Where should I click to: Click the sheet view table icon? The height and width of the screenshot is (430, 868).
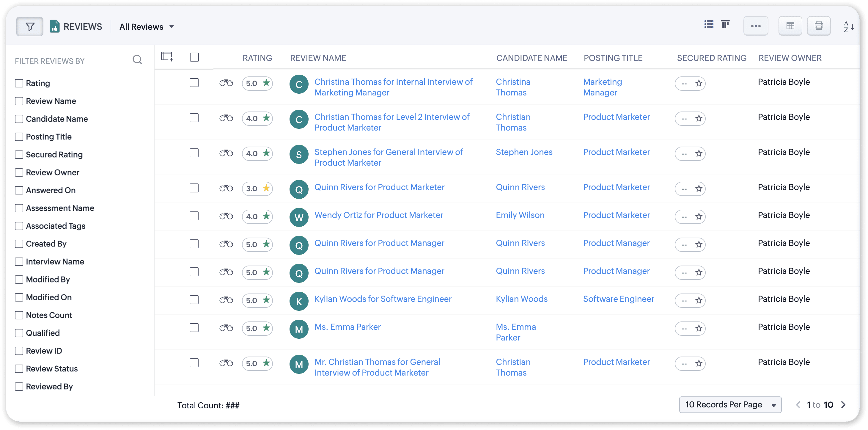coord(790,26)
